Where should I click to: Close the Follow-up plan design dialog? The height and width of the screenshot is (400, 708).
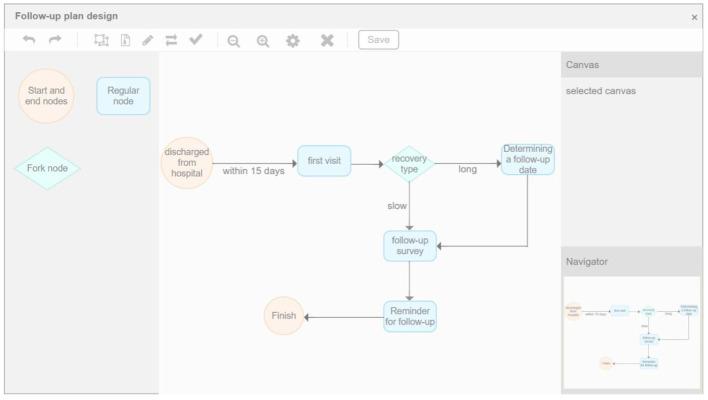[695, 17]
